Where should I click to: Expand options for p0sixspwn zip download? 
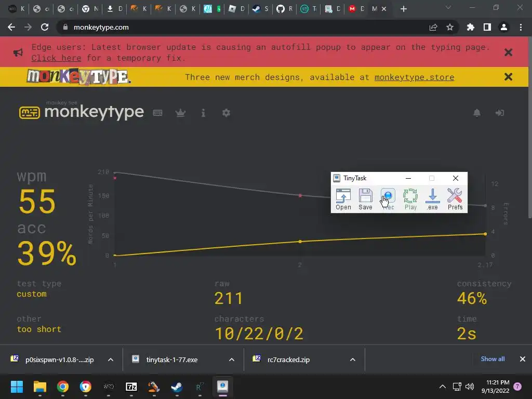111,360
